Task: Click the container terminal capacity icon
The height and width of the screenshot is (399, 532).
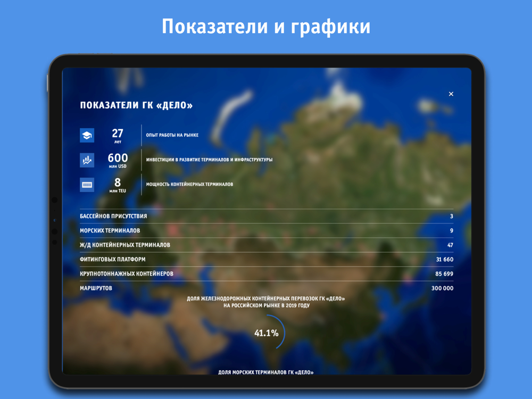Action: pyautogui.click(x=87, y=185)
